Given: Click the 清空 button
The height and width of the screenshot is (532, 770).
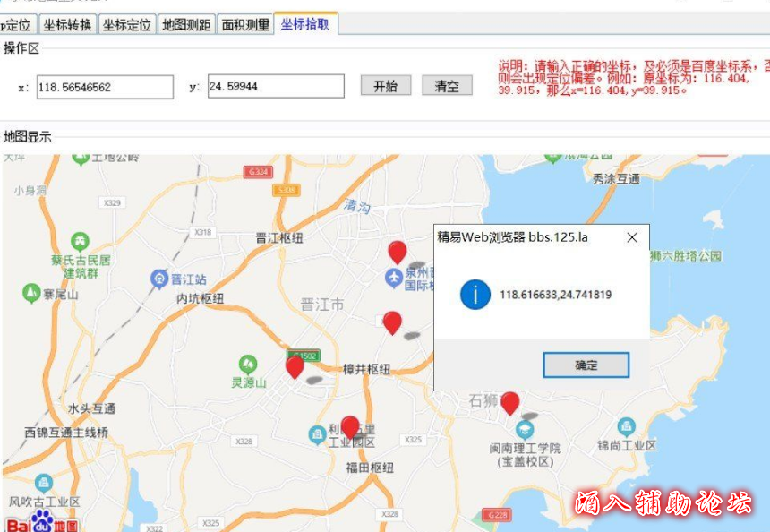Looking at the screenshot, I should click(x=447, y=86).
